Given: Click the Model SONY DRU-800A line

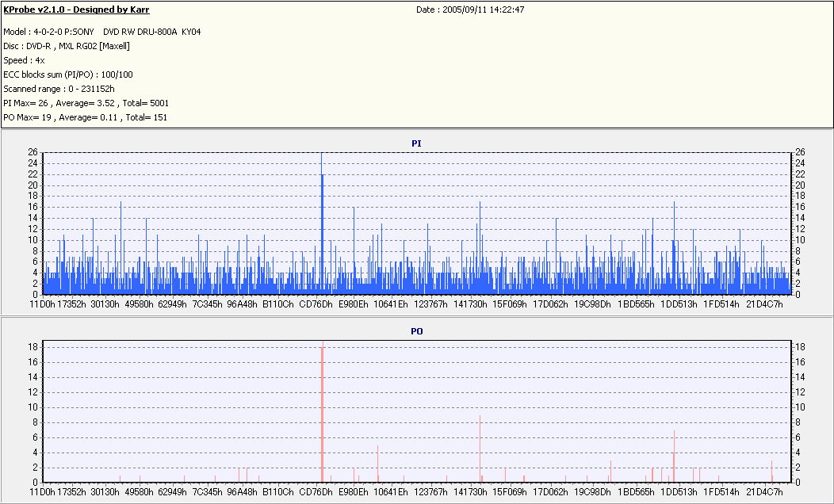Looking at the screenshot, I should click(x=102, y=32).
